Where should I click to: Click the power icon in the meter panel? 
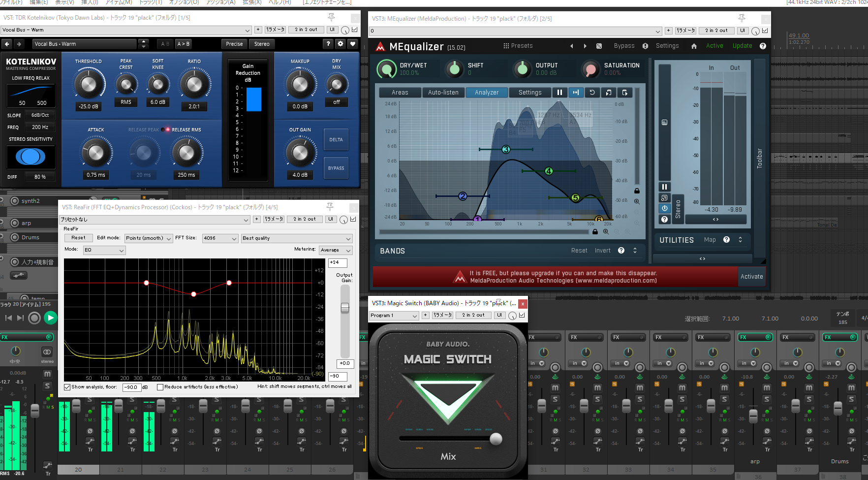[664, 208]
